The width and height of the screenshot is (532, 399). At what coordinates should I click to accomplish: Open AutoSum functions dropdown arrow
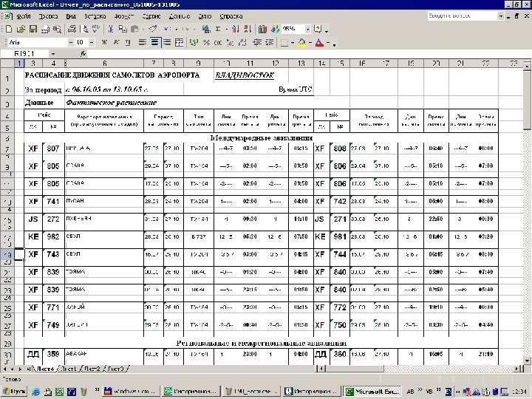(x=226, y=30)
